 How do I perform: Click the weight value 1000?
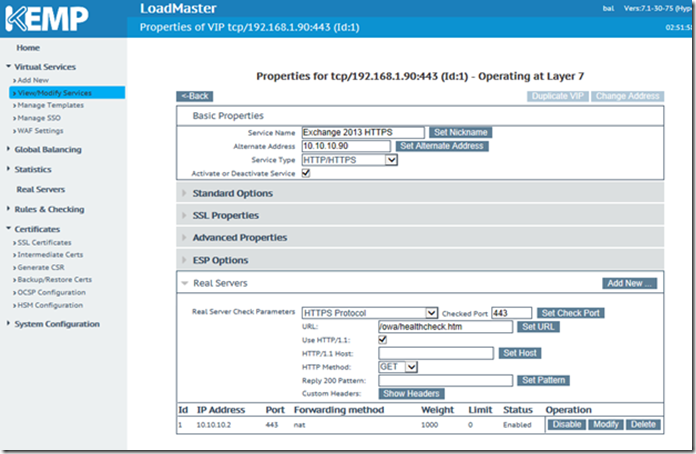430,425
